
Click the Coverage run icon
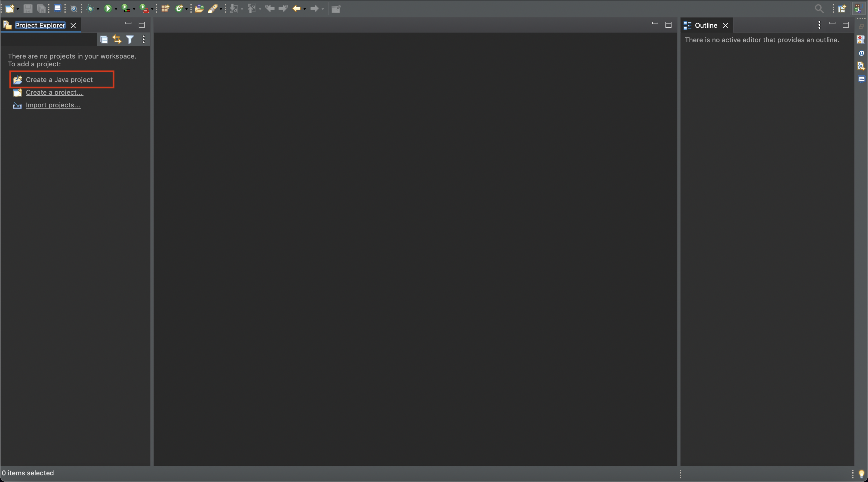[126, 8]
